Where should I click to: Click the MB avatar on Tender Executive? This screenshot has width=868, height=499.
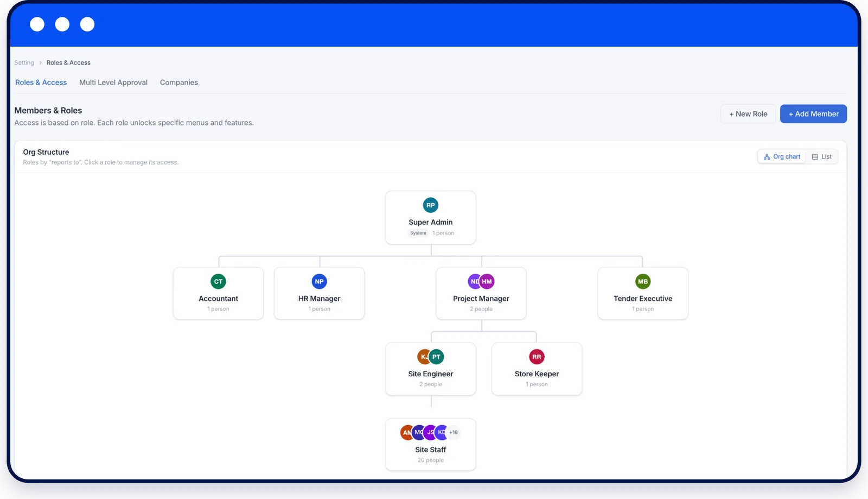643,281
